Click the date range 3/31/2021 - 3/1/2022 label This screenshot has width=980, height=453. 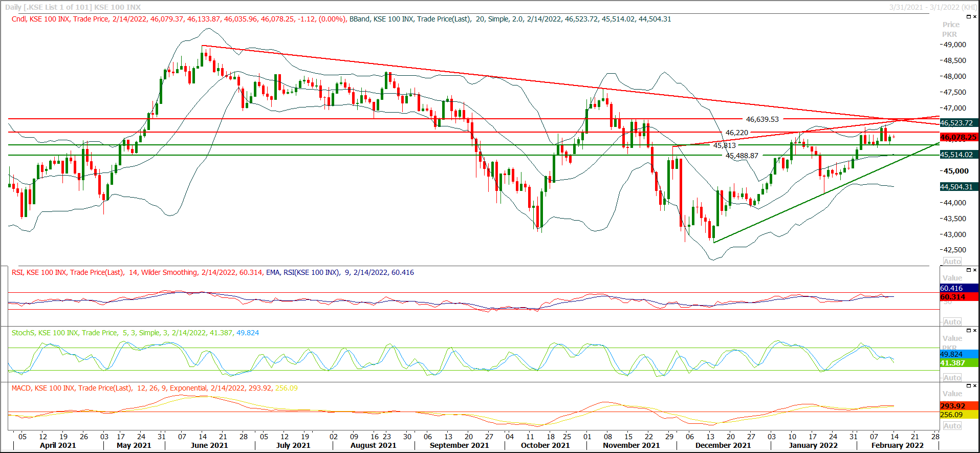click(933, 7)
